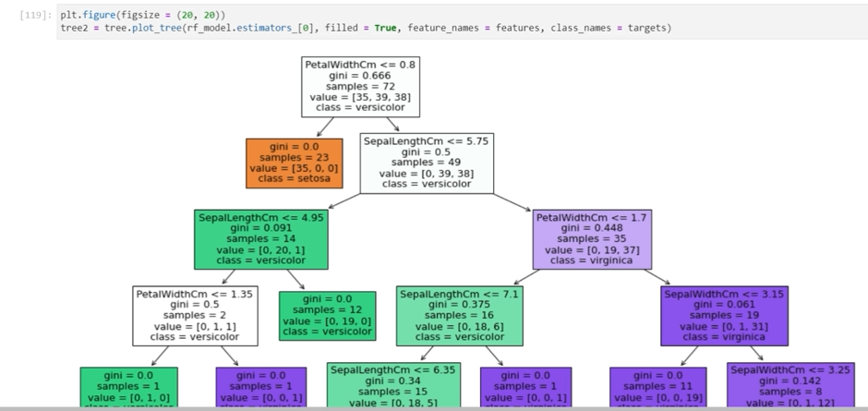Select the SepalLengthCm <= 6.35 node
Viewport: 868px width, 411px height.
pos(393,386)
